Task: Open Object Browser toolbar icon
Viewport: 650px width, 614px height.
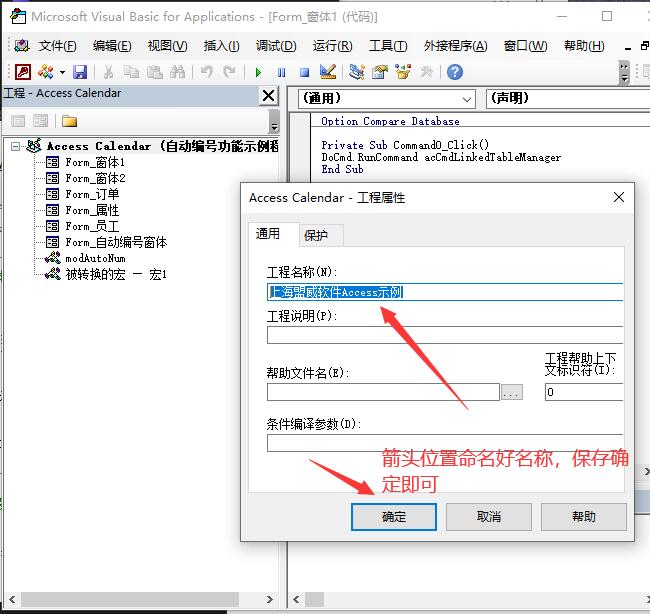Action: (x=403, y=72)
